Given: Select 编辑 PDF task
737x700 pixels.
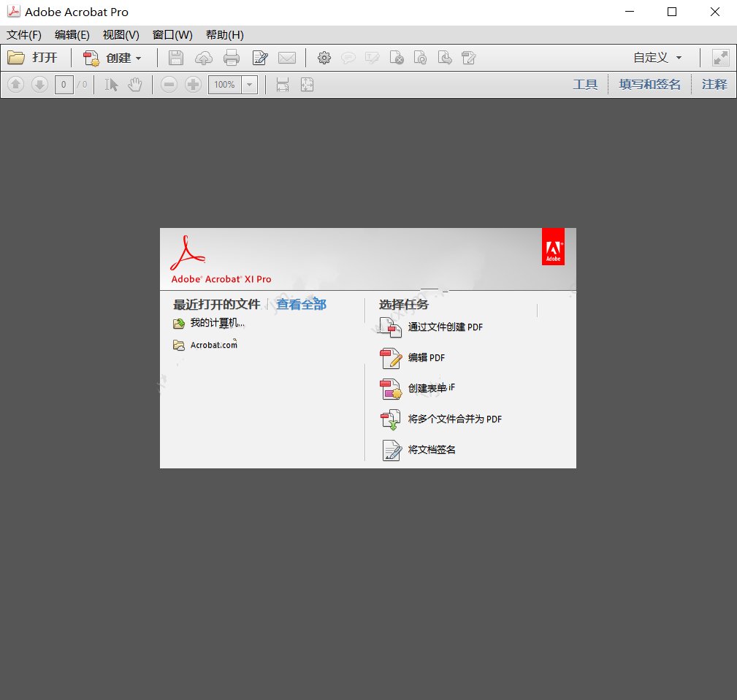Looking at the screenshot, I should (427, 358).
